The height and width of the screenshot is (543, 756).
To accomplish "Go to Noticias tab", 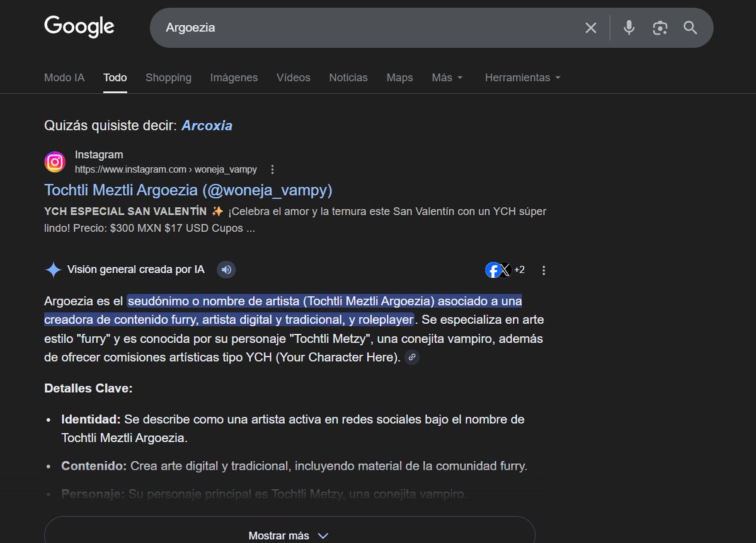I will 348,77.
